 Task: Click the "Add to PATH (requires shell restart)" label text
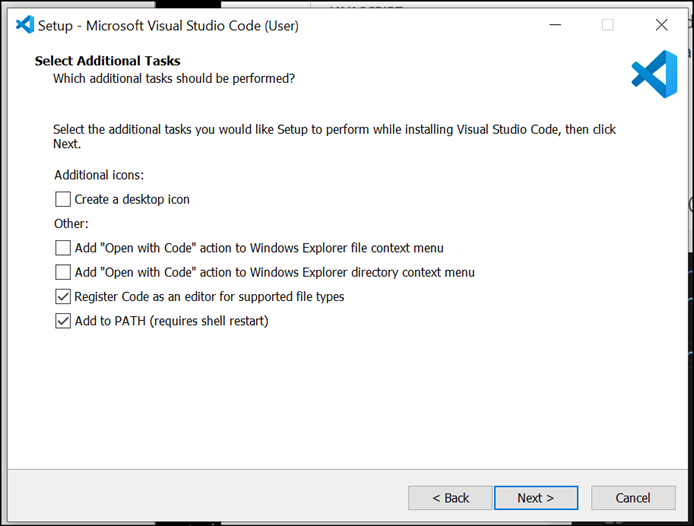pyautogui.click(x=171, y=321)
